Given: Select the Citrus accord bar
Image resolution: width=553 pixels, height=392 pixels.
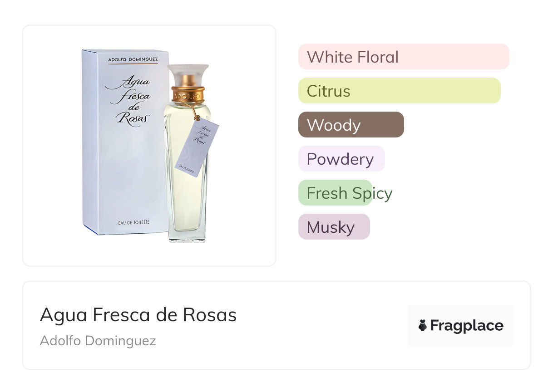Looking at the screenshot, I should tap(399, 91).
